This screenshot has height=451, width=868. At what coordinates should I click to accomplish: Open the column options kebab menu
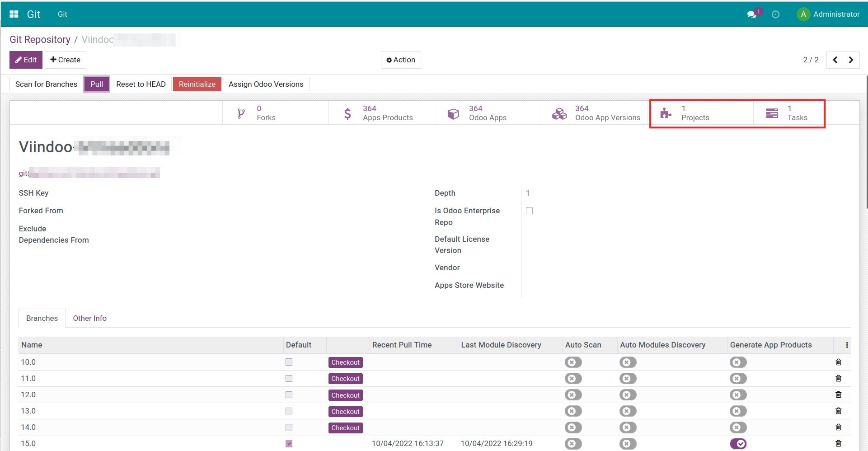[847, 345]
